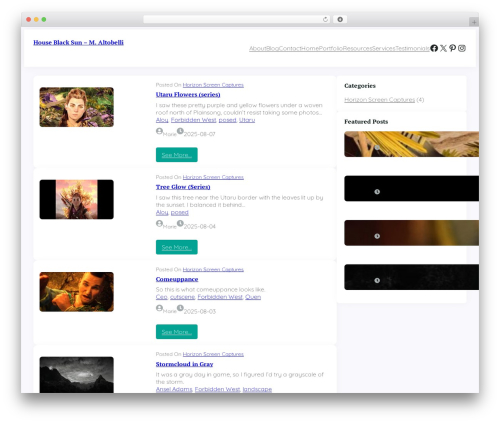Screen dimensions: 500x423
Task: Click the browser reload icon
Action: [x=325, y=19]
